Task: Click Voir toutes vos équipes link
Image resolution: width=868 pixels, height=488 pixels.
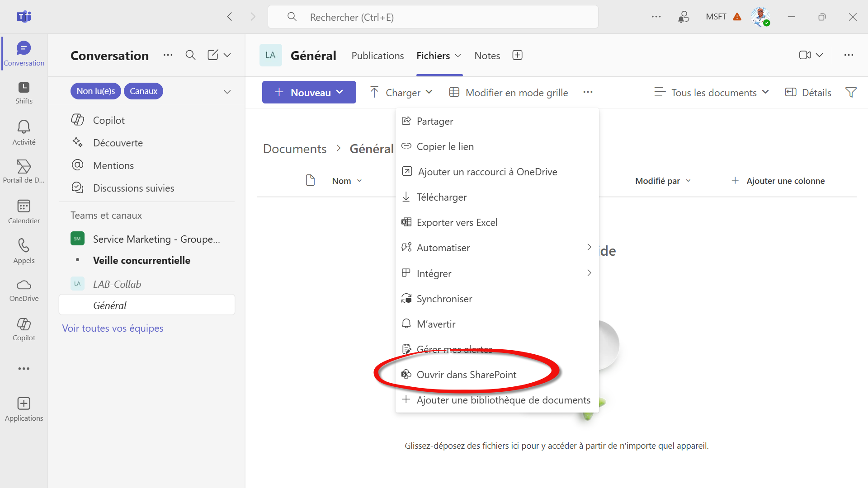Action: pyautogui.click(x=113, y=328)
